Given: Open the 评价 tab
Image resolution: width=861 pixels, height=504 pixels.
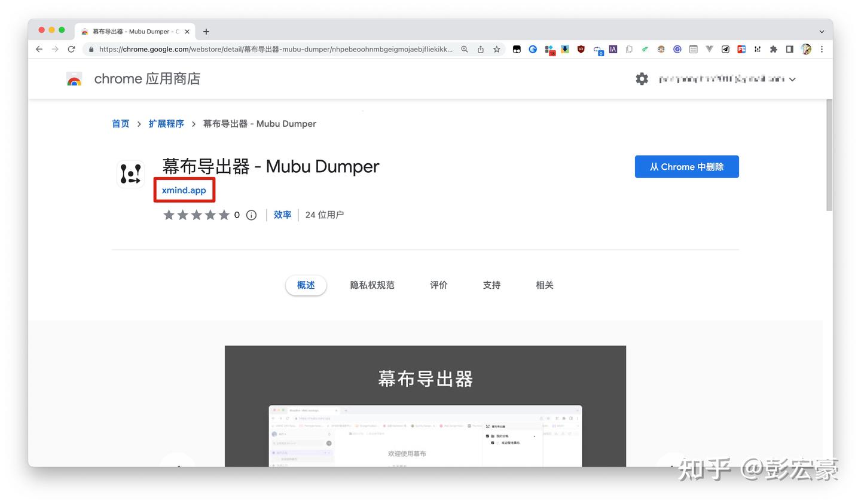Looking at the screenshot, I should [x=439, y=285].
